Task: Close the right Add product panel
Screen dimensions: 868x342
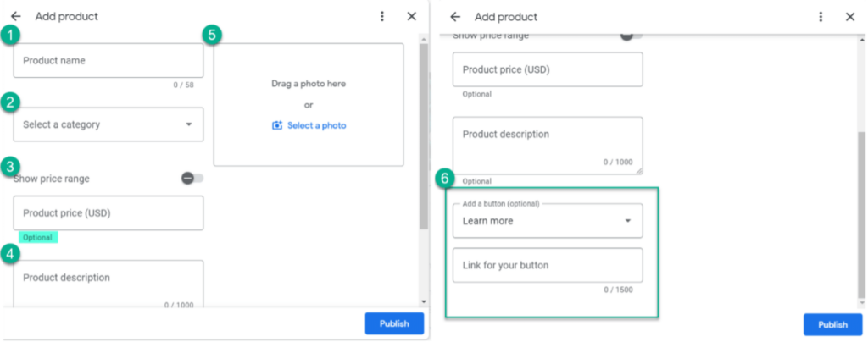Action: (x=850, y=17)
